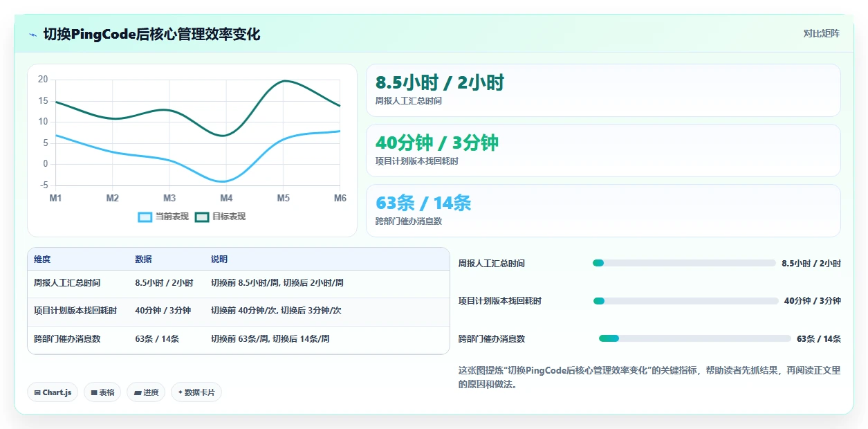Image resolution: width=868 pixels, height=429 pixels.
Task: Click the M6 x-axis label
Action: 340,199
